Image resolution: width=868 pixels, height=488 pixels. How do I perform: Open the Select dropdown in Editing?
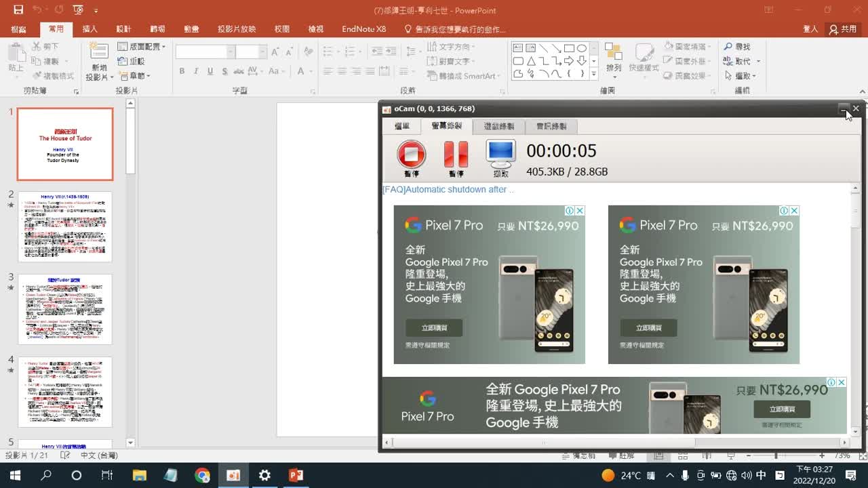[x=740, y=76]
